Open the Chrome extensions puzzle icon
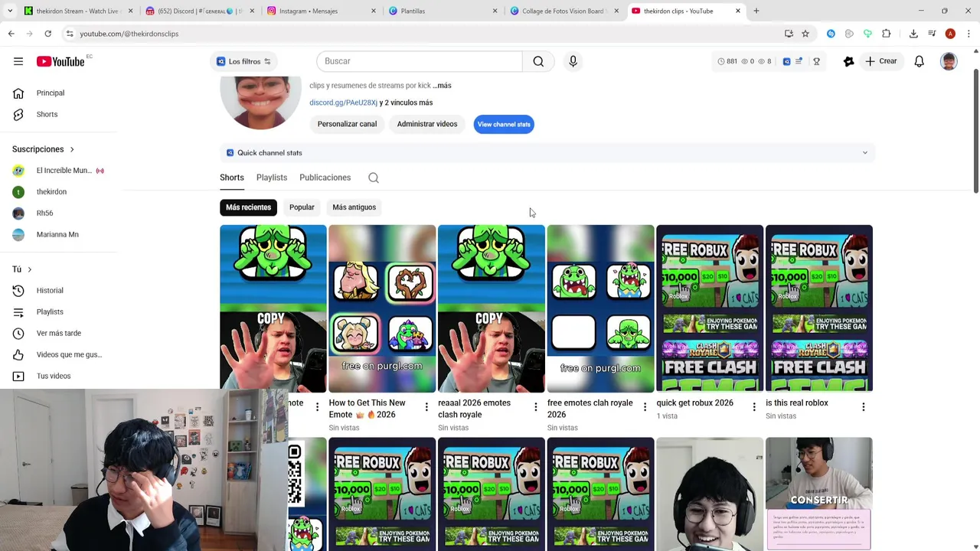The height and width of the screenshot is (551, 980). tap(886, 34)
